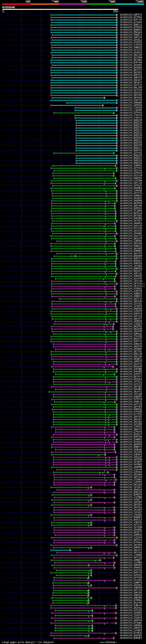Click label UniRef100_P10708
This screenshot has width=146, height=644.
(x=131, y=228)
